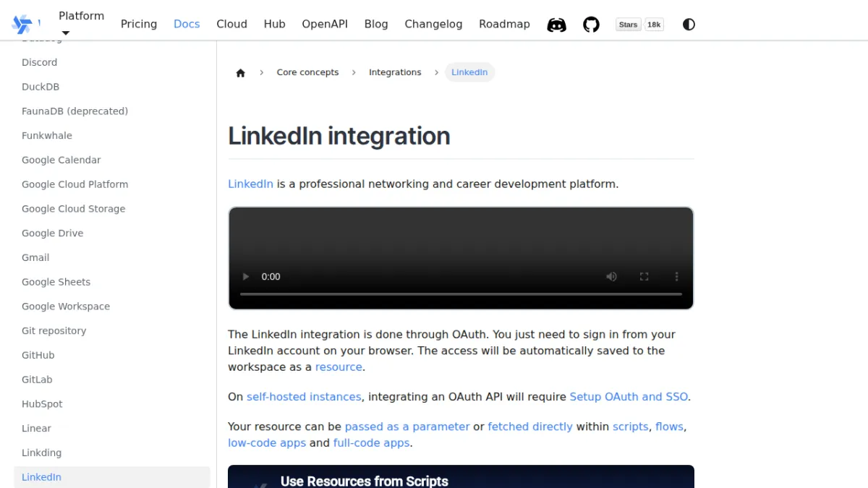Image resolution: width=868 pixels, height=488 pixels.
Task: Expand the Platform dropdown
Action: [x=81, y=23]
